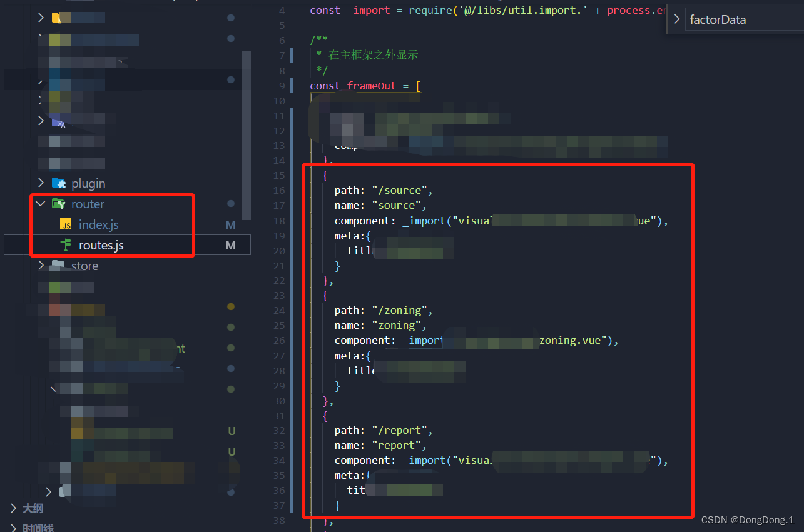Place cursor on path: "/zoning"
Viewport: 804px width, 532px height.
(384, 310)
